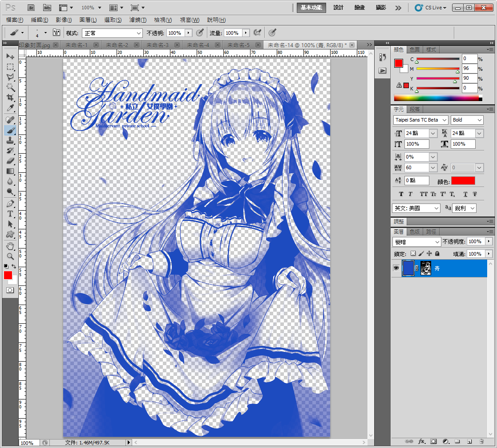Viewport: 497px width, 448px height.
Task: Click the 不透明 opacity field in options bar
Action: click(x=175, y=33)
